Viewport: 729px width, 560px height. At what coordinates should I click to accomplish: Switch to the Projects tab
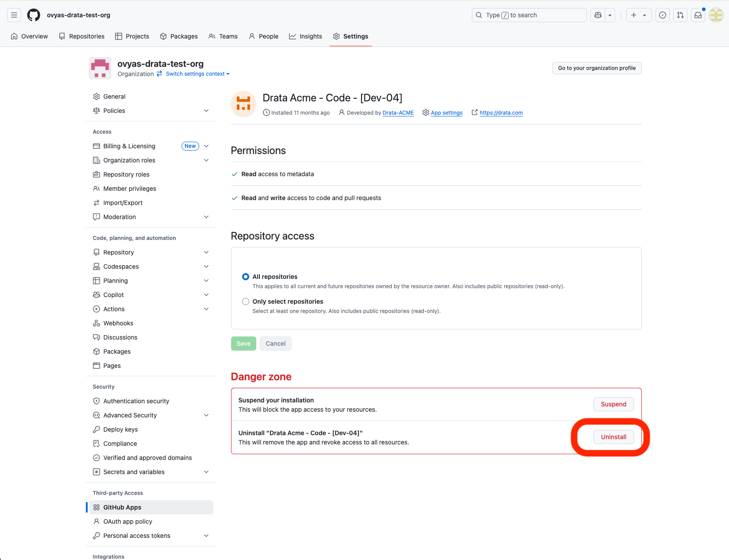point(132,36)
